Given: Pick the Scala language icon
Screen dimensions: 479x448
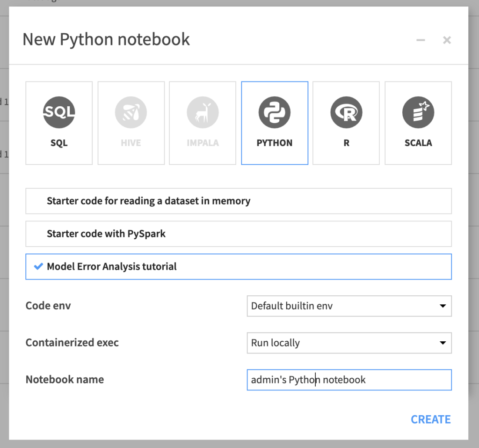Looking at the screenshot, I should (x=418, y=112).
